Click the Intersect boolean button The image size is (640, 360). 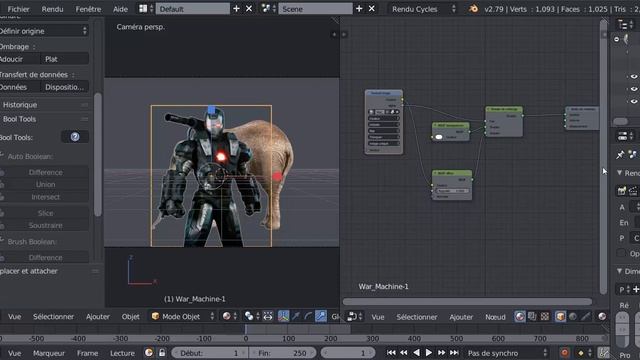45,197
